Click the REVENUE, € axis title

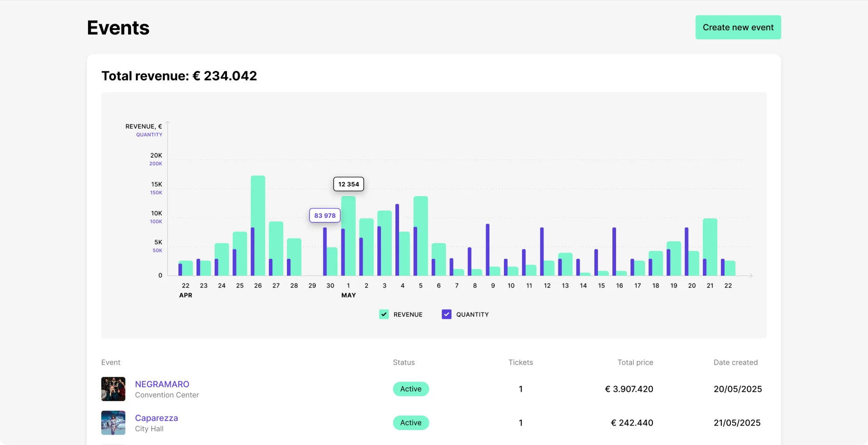click(144, 126)
